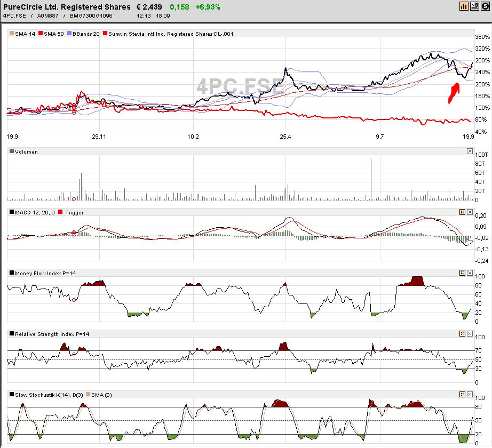Image resolution: width=492 pixels, height=448 pixels.
Task: Click the SMA 14 legend color swatch
Action: [12, 34]
